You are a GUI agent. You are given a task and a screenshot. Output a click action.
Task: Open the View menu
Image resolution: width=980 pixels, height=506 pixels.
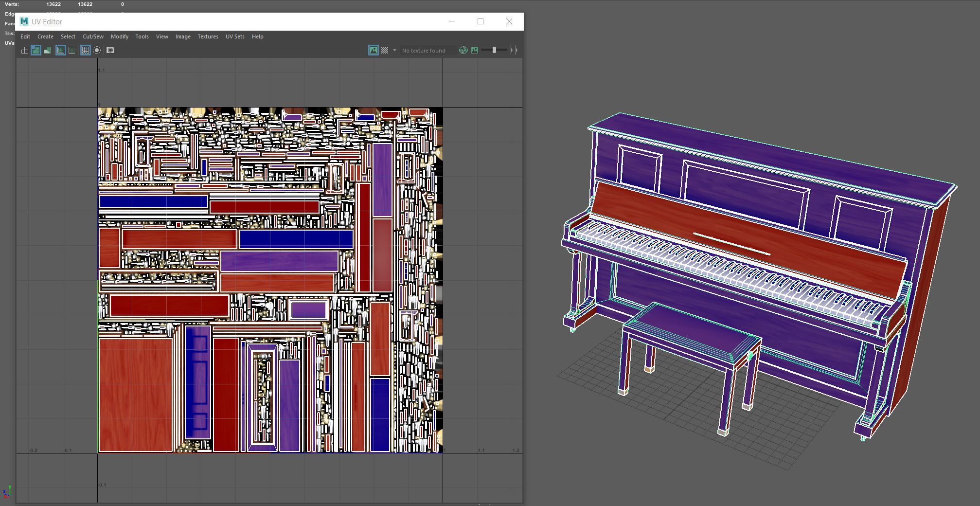click(x=162, y=36)
